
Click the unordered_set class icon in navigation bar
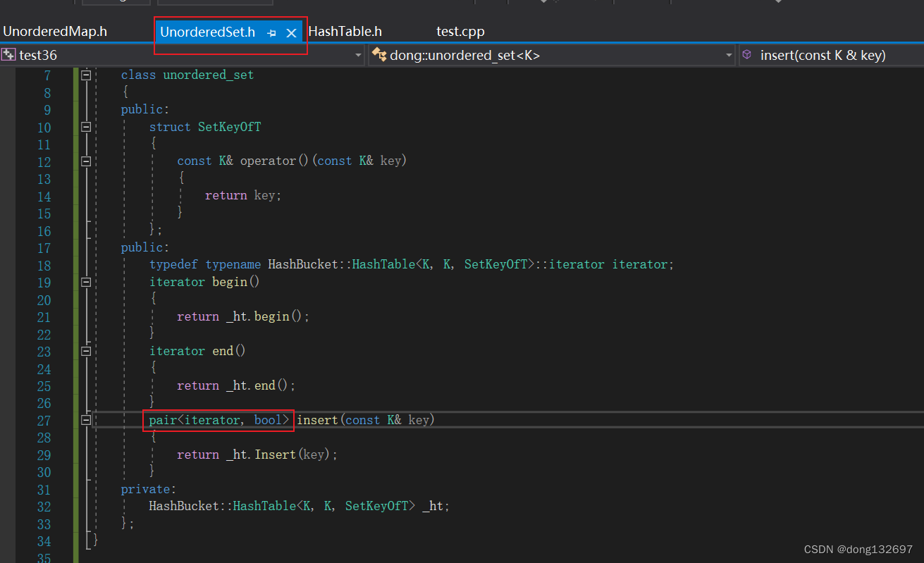(x=379, y=55)
